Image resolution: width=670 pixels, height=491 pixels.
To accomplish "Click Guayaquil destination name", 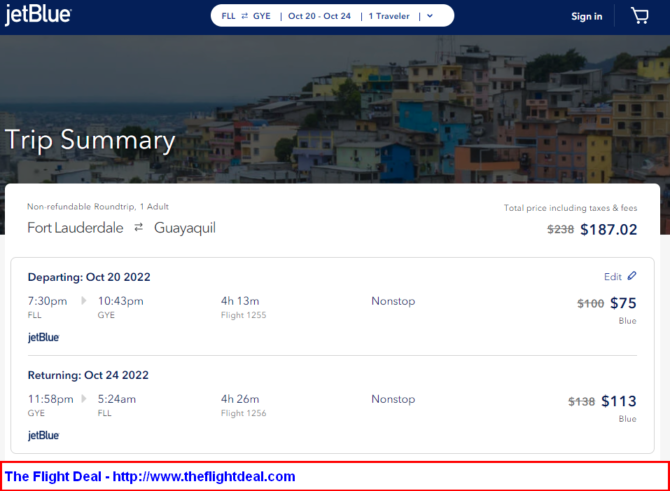I will [185, 228].
